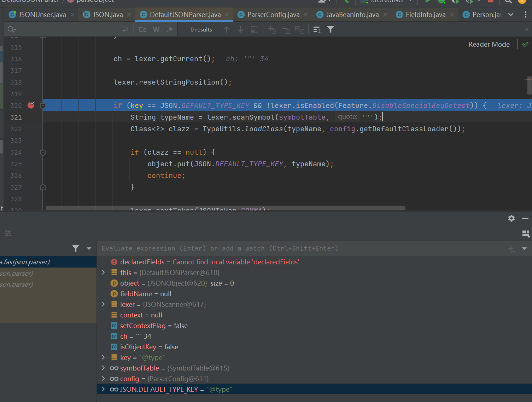The width and height of the screenshot is (532, 402).
Task: Click the frames filter funnel icon
Action: (x=76, y=248)
